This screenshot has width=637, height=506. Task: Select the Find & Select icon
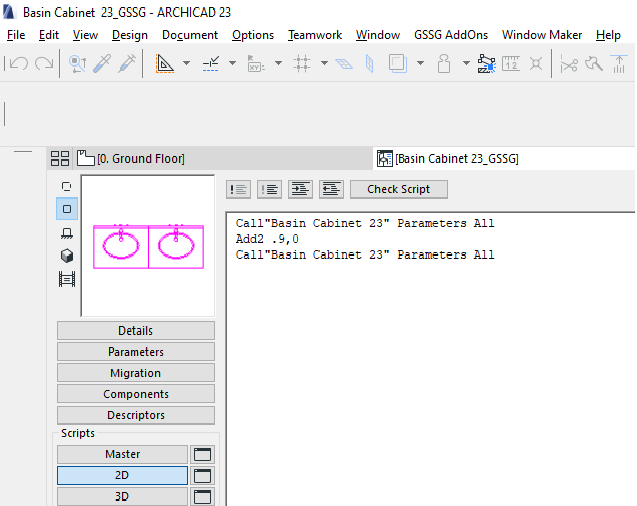[77, 64]
